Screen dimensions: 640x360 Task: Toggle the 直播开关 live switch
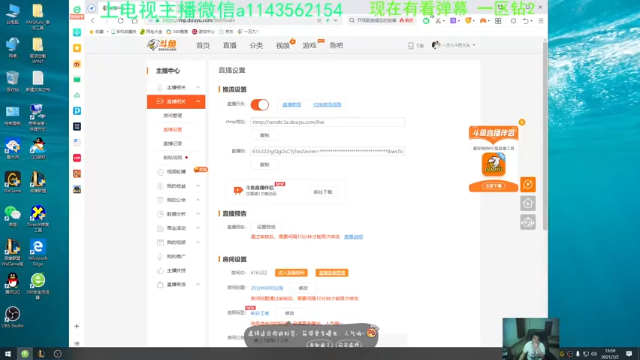point(260,105)
